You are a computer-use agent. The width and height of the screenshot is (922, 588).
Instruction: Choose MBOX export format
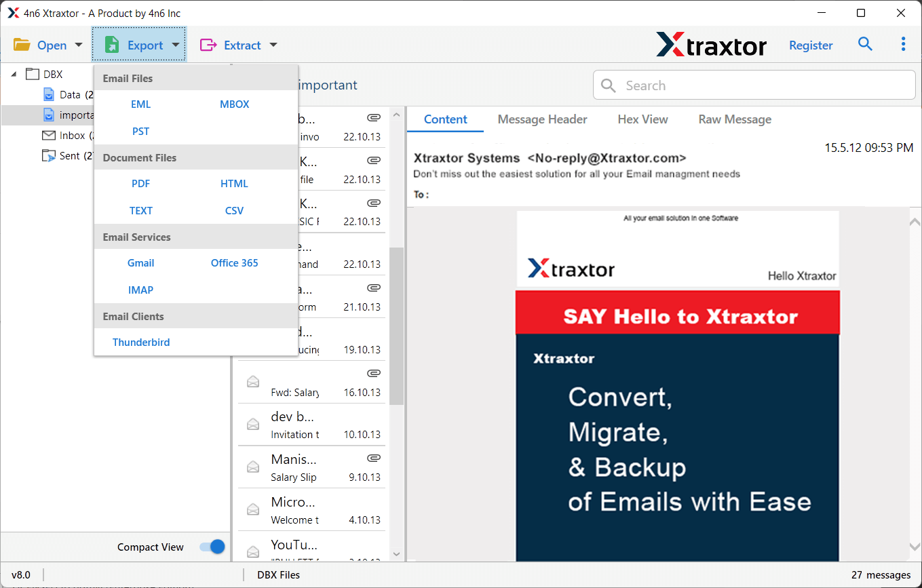tap(235, 104)
